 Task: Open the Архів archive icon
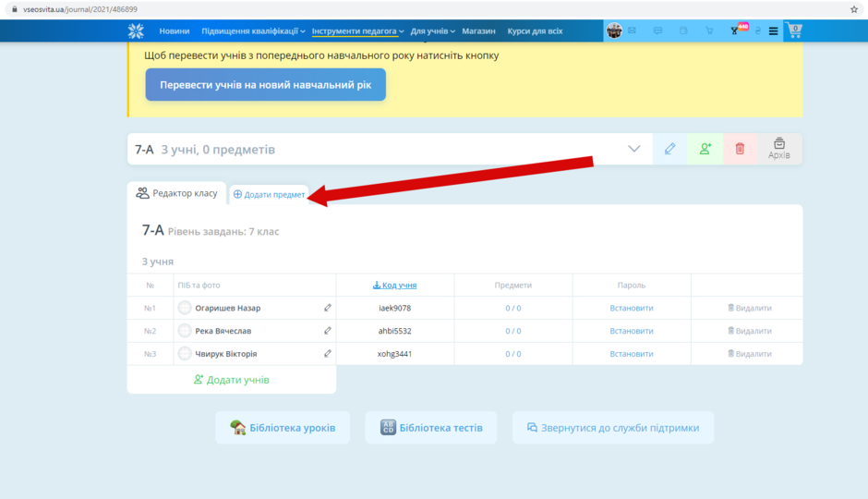click(x=778, y=149)
